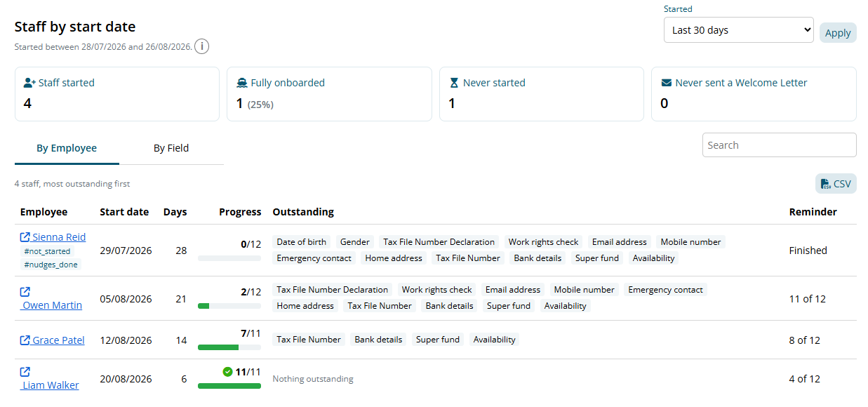The height and width of the screenshot is (407, 868).
Task: Click the Finished reminder status
Action: 808,251
